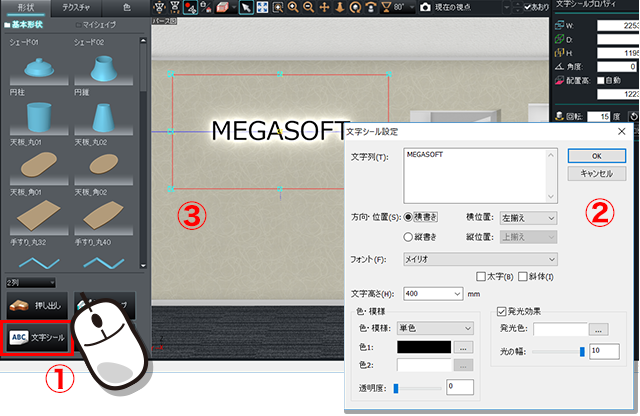Enable the 太字 bold checkbox
The width and height of the screenshot is (640, 416).
[482, 276]
